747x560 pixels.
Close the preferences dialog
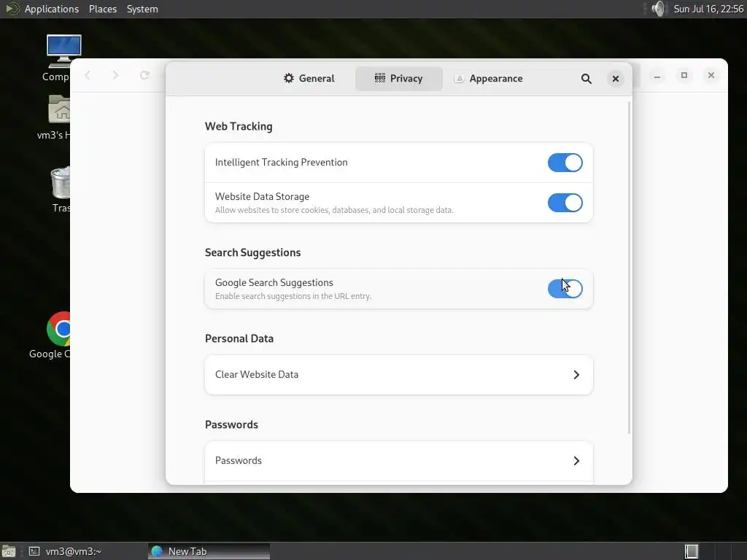coord(616,79)
